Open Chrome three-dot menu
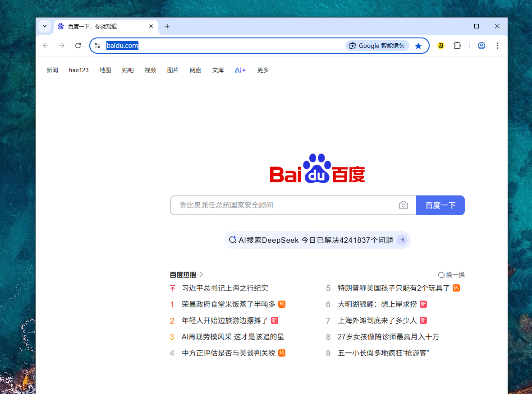532x394 pixels. [497, 46]
